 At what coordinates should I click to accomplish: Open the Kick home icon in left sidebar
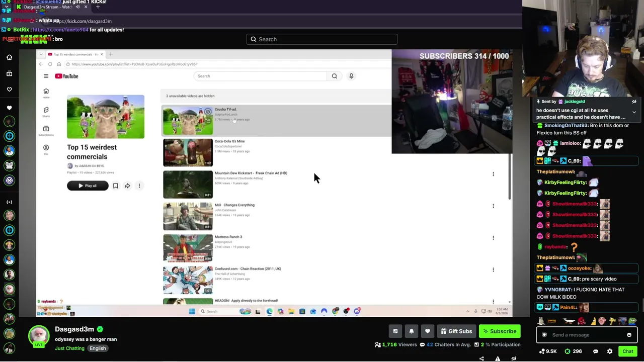[9, 57]
